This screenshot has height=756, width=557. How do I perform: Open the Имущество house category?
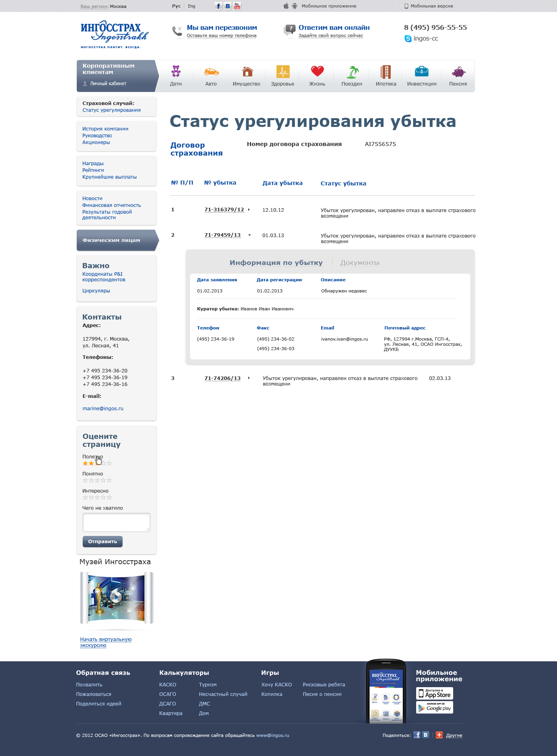[x=247, y=76]
